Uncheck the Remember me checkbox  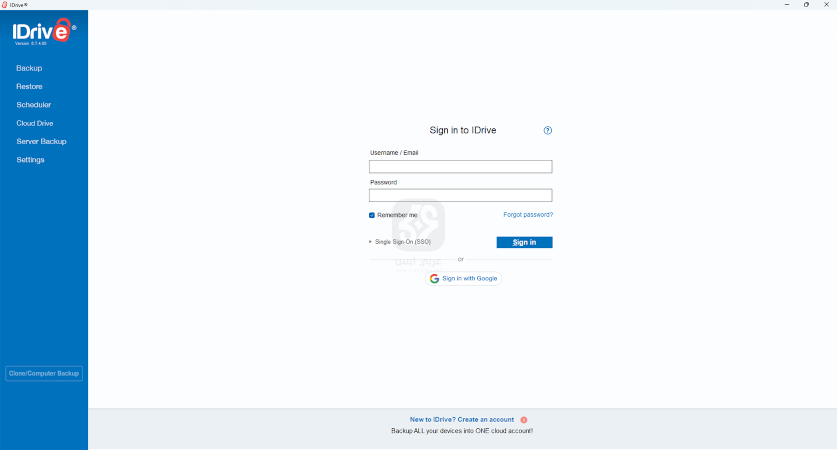(x=372, y=215)
